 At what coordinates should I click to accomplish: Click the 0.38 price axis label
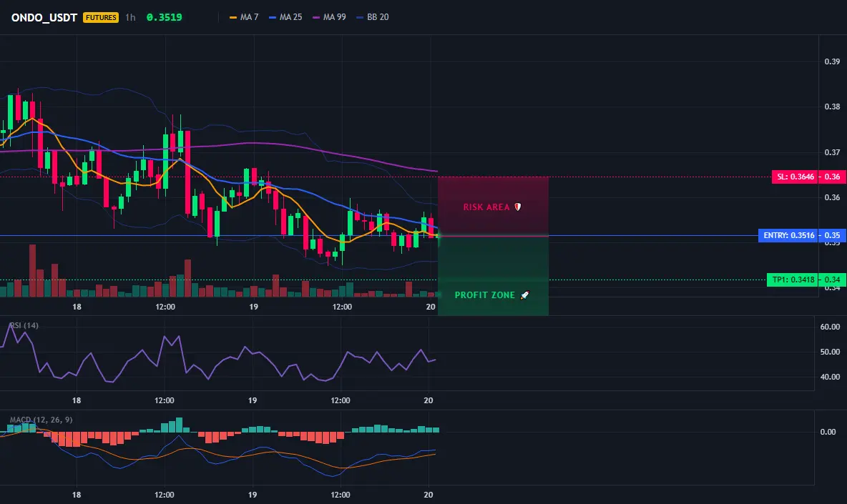click(x=832, y=107)
